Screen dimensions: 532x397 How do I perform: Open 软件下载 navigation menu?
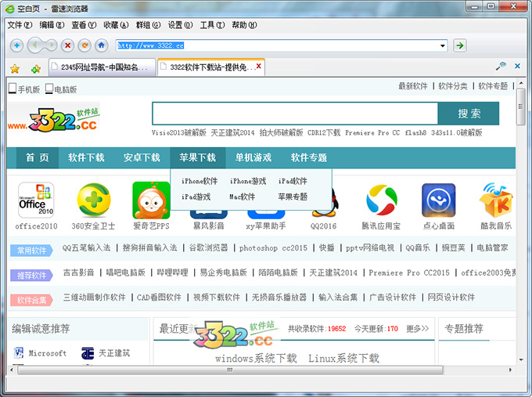pos(86,157)
